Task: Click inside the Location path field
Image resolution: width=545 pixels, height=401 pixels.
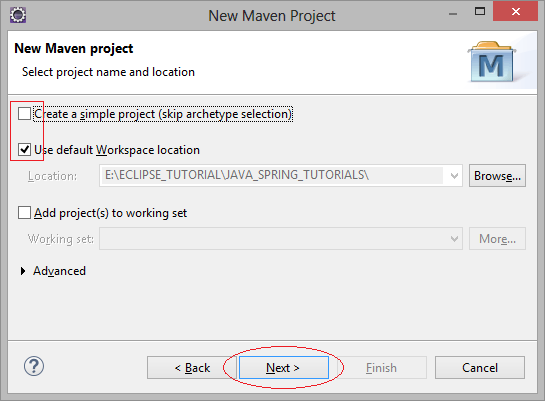Action: coord(271,176)
